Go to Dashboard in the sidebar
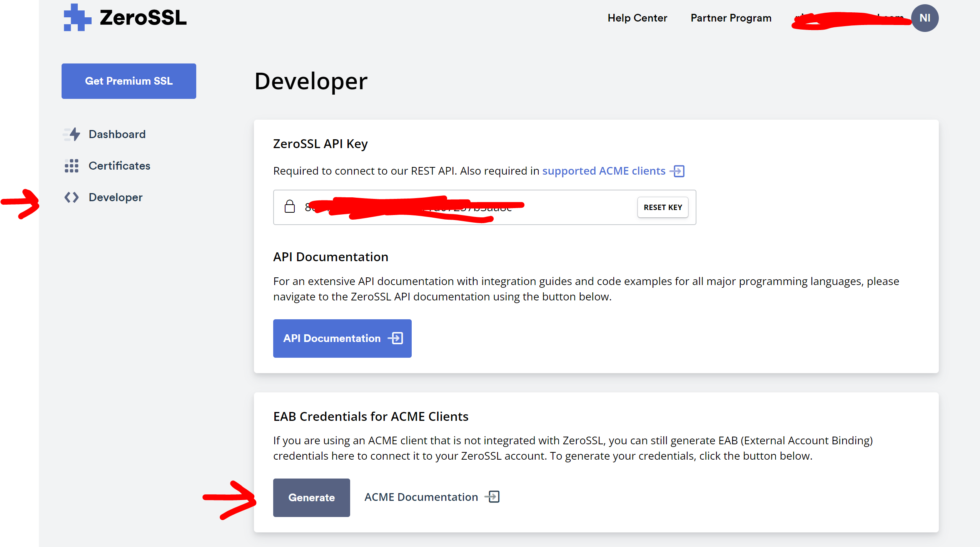Image resolution: width=980 pixels, height=547 pixels. pyautogui.click(x=117, y=134)
